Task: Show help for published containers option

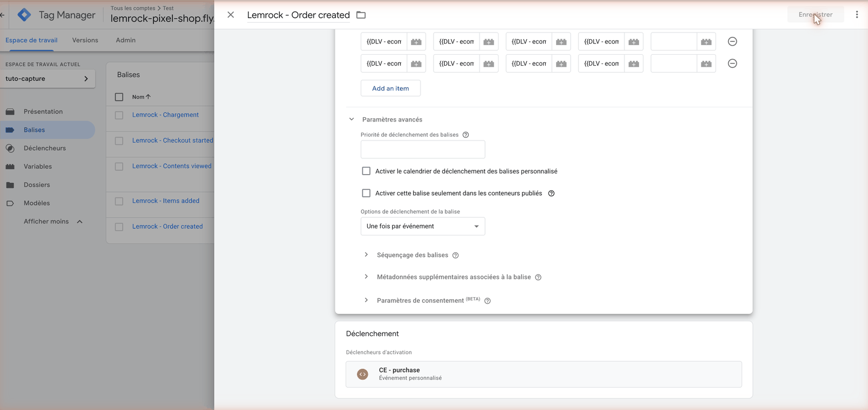Action: pyautogui.click(x=551, y=194)
